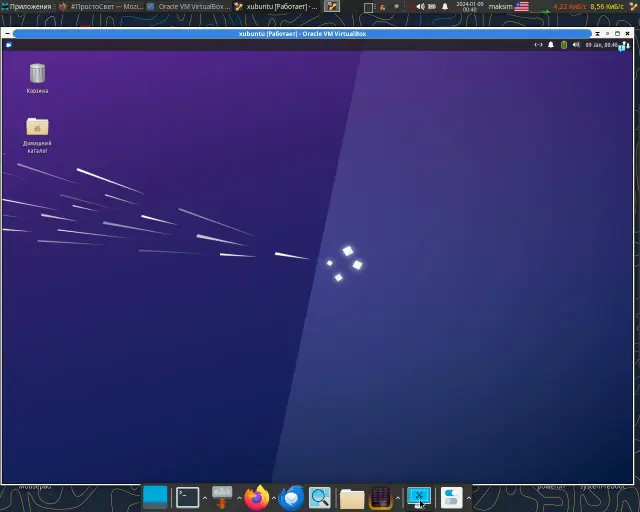Open volume control in the VM panel

coord(576,45)
